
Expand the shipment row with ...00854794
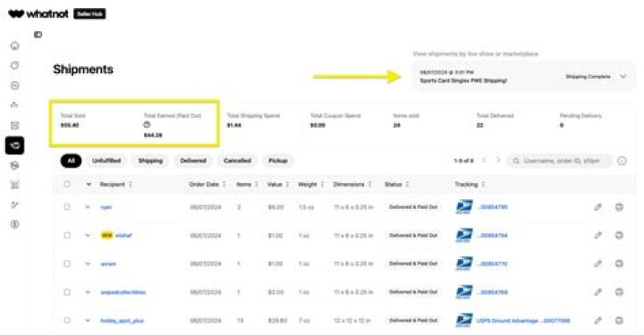point(88,235)
